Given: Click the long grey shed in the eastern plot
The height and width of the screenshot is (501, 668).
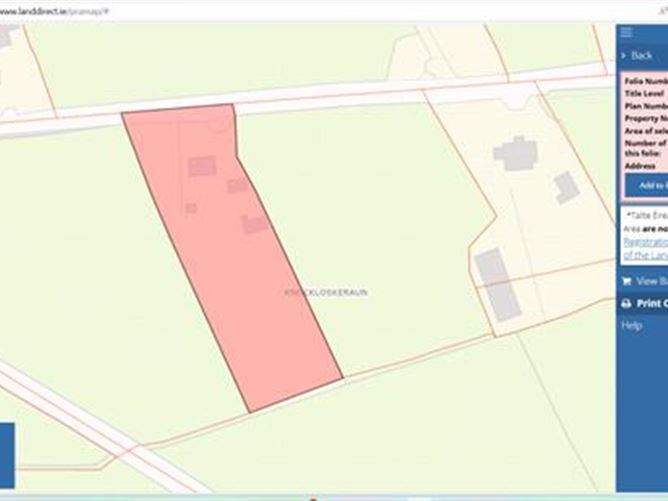Looking at the screenshot, I should click(498, 284).
